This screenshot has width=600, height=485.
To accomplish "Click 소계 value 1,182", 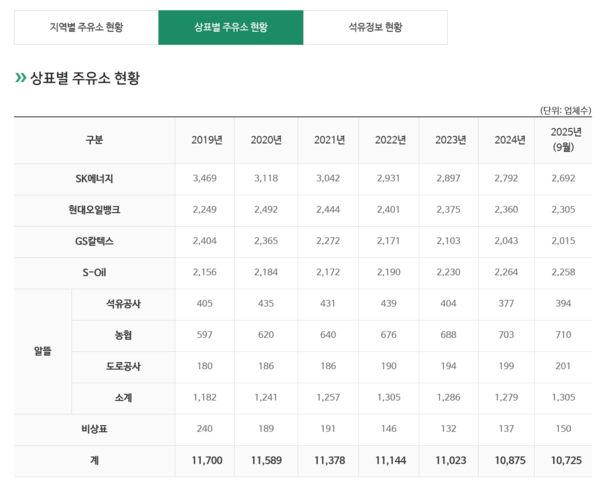I will (205, 398).
